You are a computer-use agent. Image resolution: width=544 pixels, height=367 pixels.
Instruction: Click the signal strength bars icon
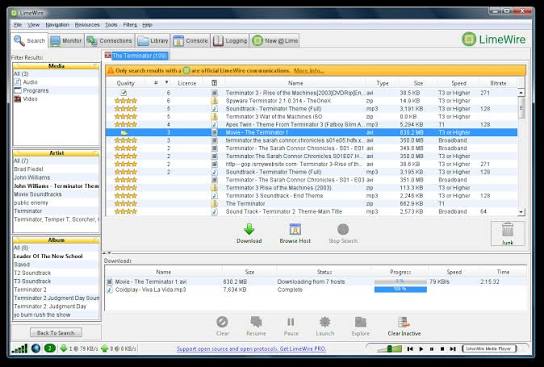(x=19, y=348)
